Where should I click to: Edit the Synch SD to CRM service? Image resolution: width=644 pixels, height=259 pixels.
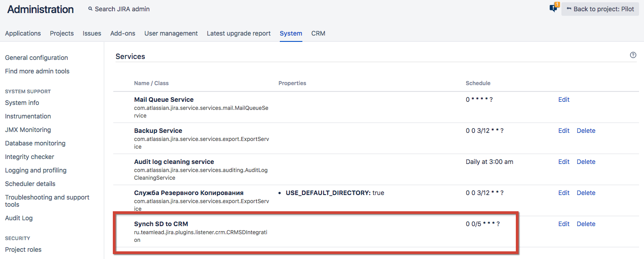coord(564,224)
